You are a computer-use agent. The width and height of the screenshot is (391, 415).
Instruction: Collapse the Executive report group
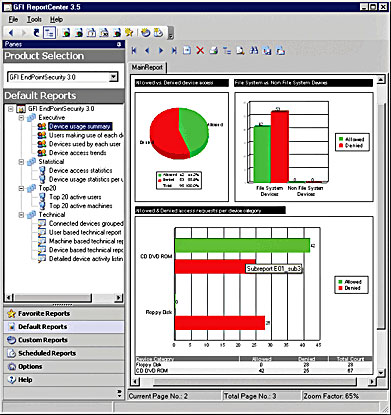point(21,118)
